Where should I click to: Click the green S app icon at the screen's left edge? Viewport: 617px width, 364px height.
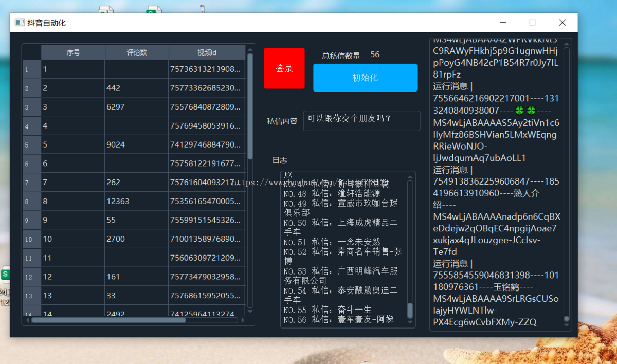[x=5, y=274]
